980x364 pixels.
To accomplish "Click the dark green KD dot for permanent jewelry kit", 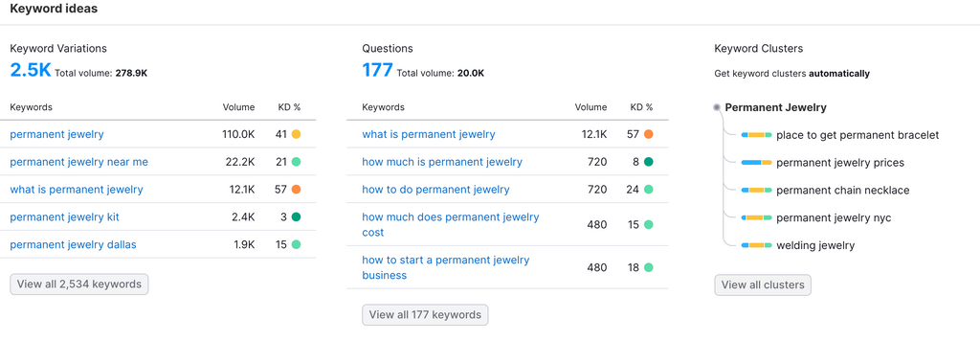I will pos(296,217).
